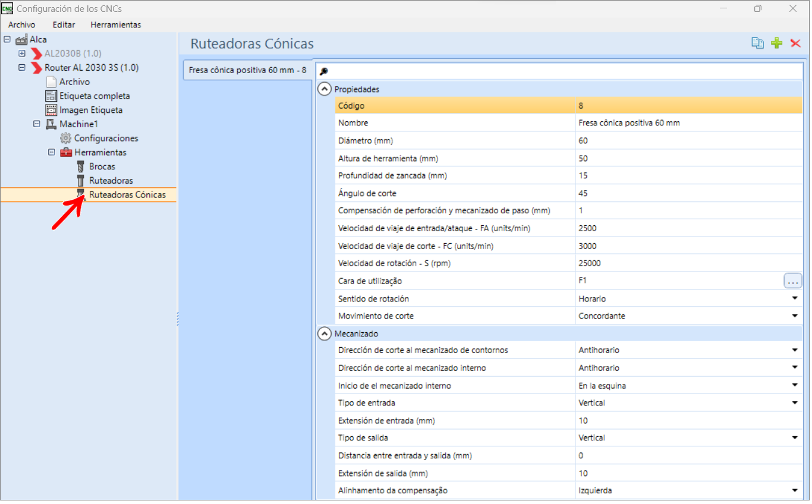
Task: Open Movimiento de corte dropdown
Action: point(795,316)
